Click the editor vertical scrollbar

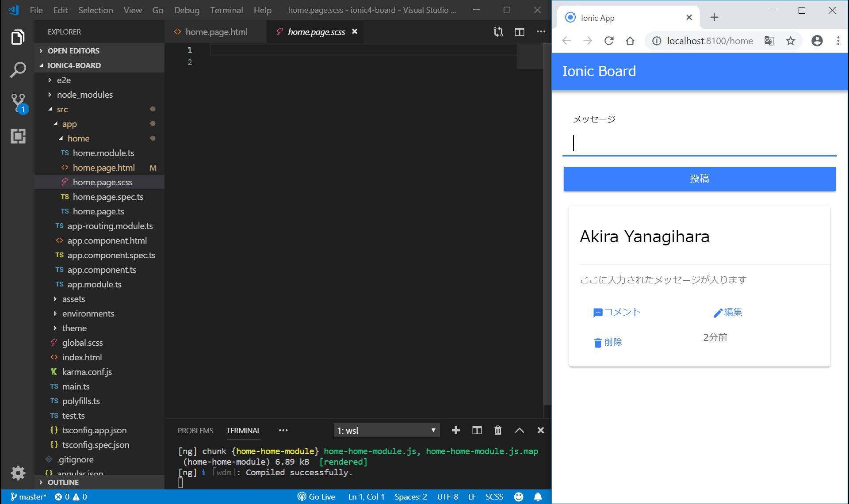point(547,221)
